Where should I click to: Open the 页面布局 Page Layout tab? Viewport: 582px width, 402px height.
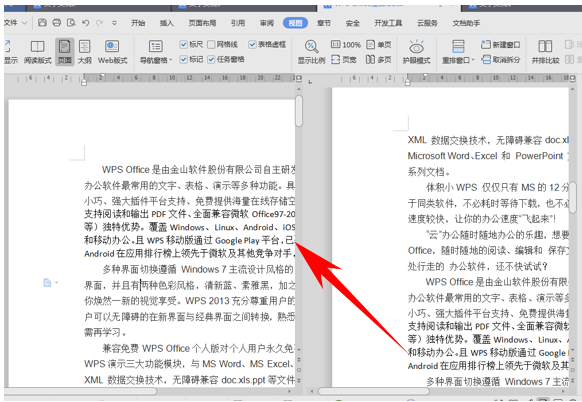click(202, 23)
